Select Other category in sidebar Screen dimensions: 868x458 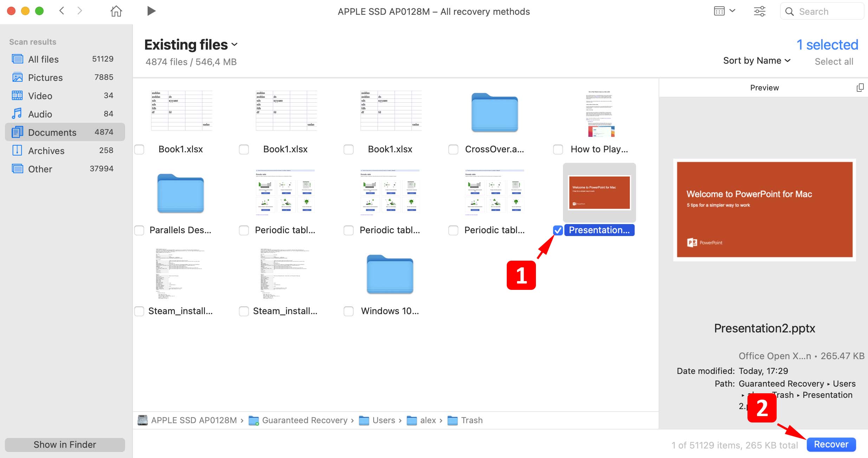[65, 169]
